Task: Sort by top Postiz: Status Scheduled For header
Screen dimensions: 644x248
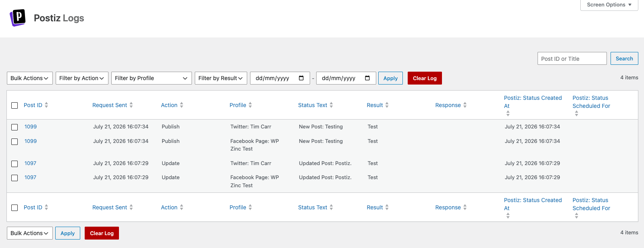Action: click(x=591, y=102)
